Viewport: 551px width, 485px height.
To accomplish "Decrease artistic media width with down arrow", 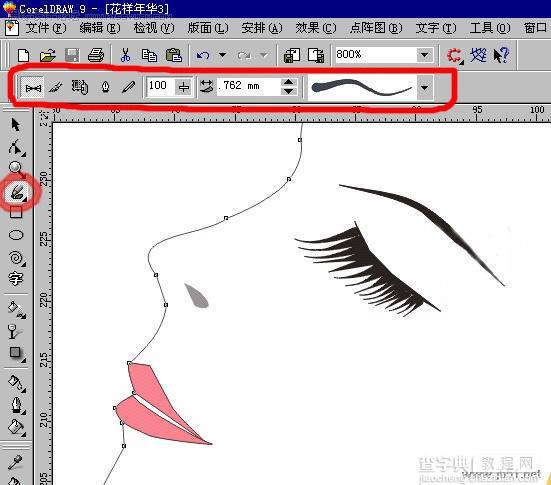I will coord(289,91).
